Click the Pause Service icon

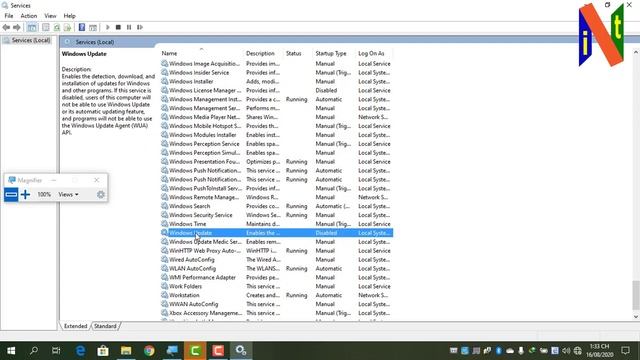[x=129, y=27]
